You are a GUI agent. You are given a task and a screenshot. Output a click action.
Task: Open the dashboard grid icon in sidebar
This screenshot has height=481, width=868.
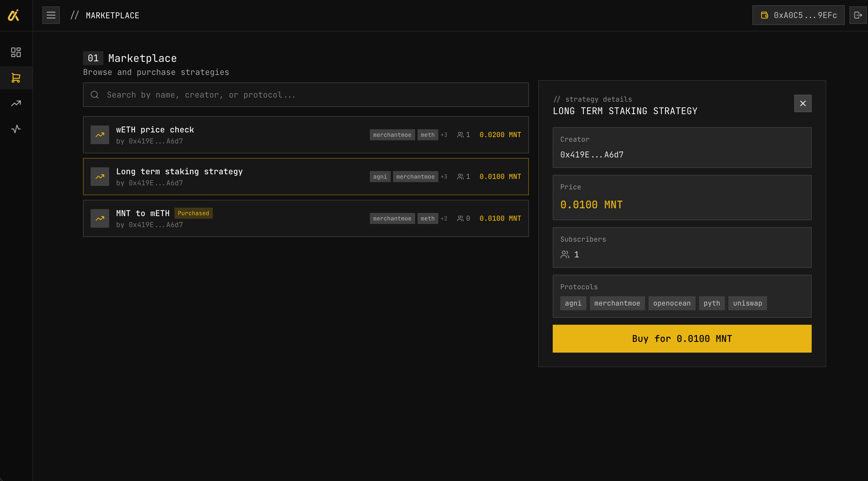[16, 52]
